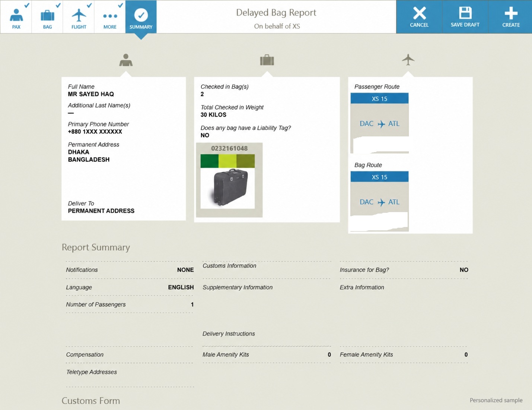Click the Customs Information field
The image size is (532, 410).
point(267,270)
